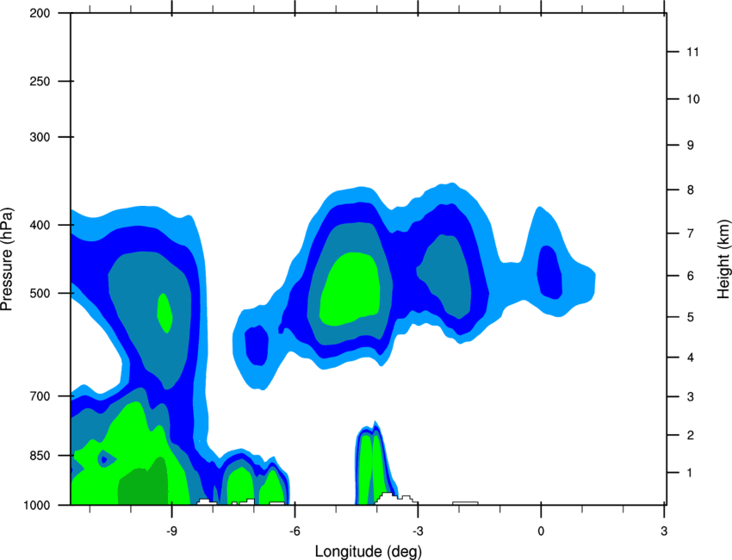Click the 1 km height label

point(691,473)
